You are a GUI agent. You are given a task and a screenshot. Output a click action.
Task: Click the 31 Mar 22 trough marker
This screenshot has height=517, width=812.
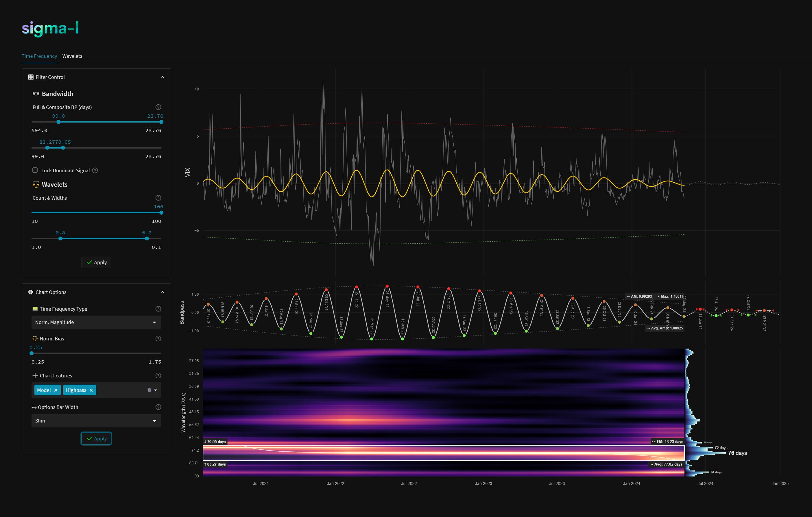click(372, 339)
